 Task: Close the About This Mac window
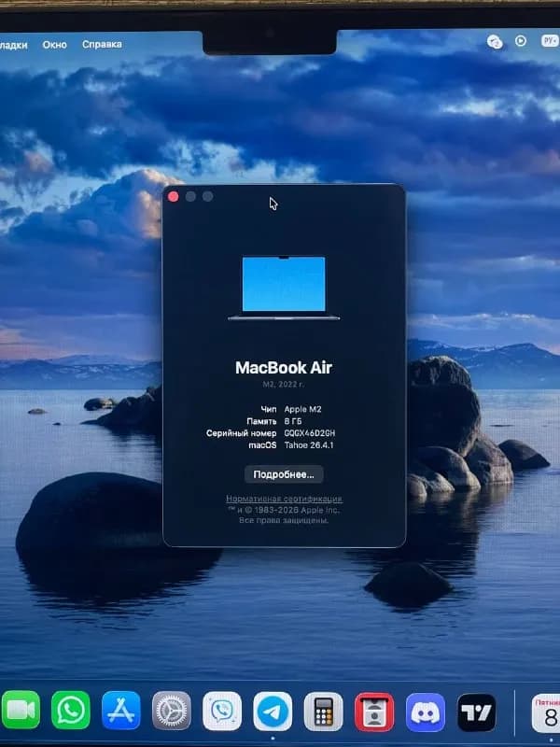[x=174, y=197]
